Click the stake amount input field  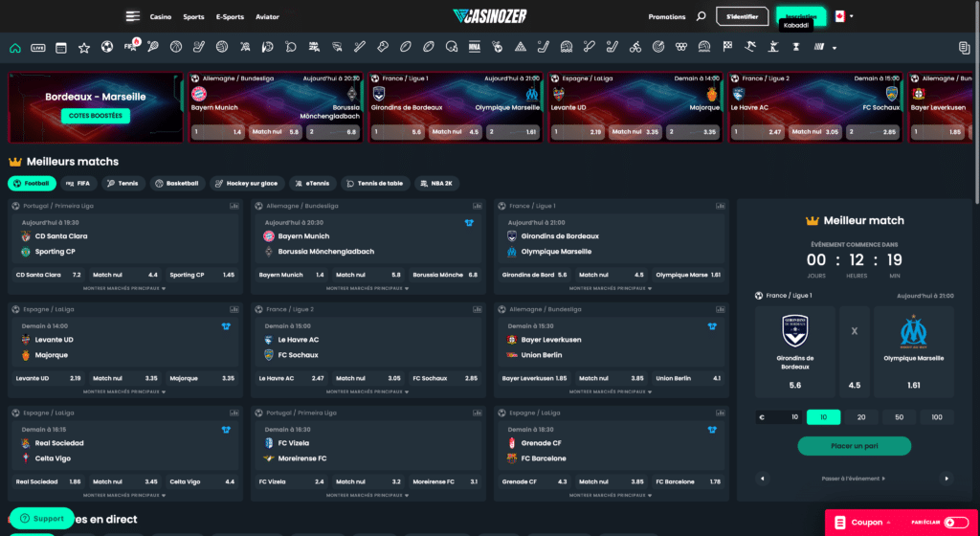click(779, 416)
